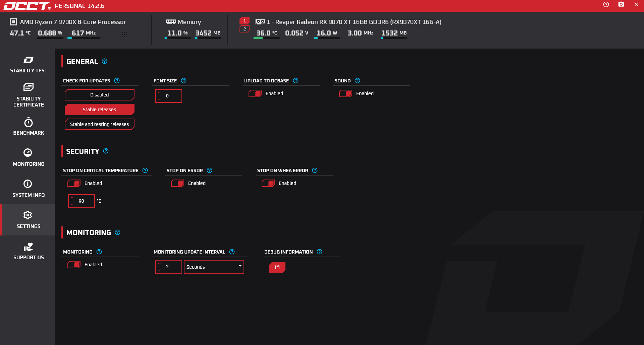Click the CPU core grid icon
The width and height of the screenshot is (644, 345).
pos(124,34)
